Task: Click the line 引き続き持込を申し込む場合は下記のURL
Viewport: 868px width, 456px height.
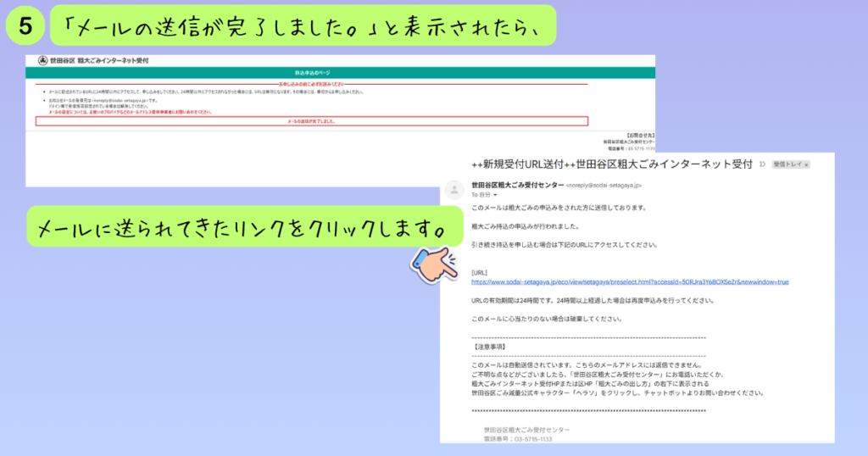Action: point(565,245)
